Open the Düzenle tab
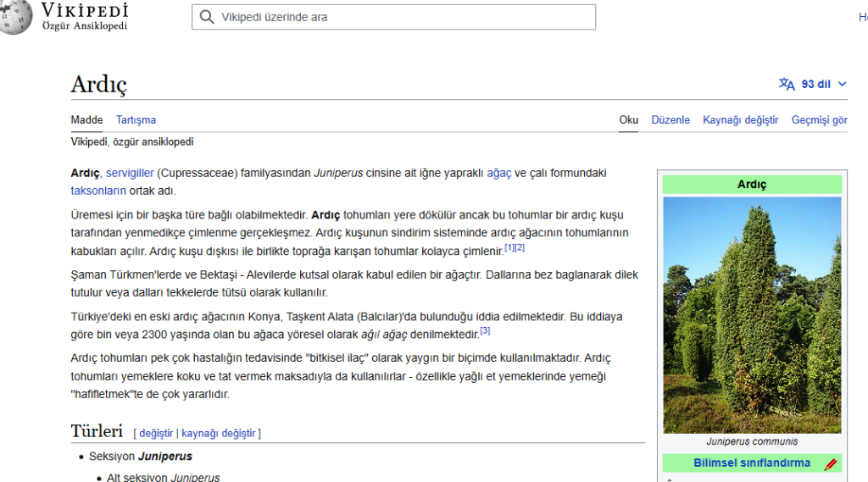This screenshot has height=482, width=868. [670, 120]
